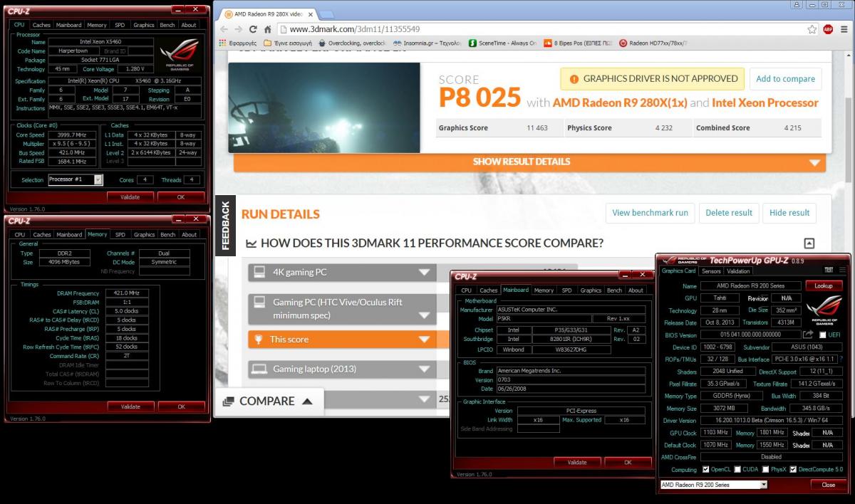
Task: Collapse the performance score comparison section
Action: pyautogui.click(x=809, y=243)
